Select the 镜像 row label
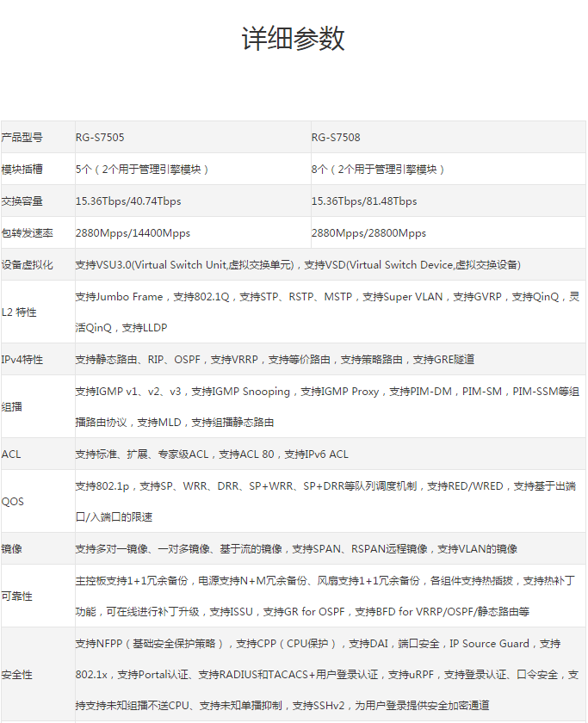 [x=11, y=549]
